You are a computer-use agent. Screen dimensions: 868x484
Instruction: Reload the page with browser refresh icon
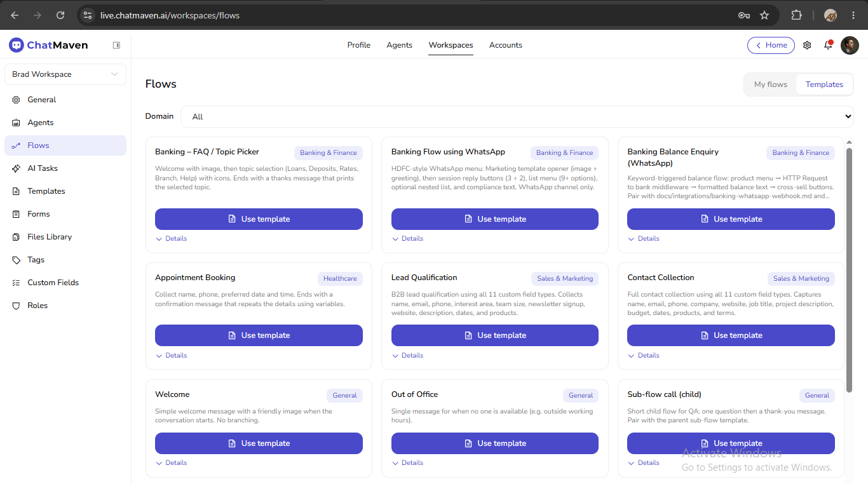pos(60,15)
